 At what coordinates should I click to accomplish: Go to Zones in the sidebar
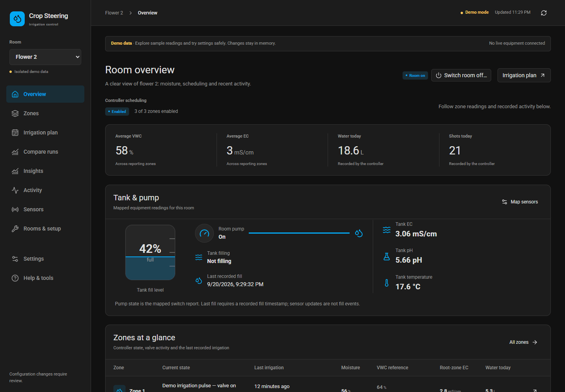(x=45, y=113)
